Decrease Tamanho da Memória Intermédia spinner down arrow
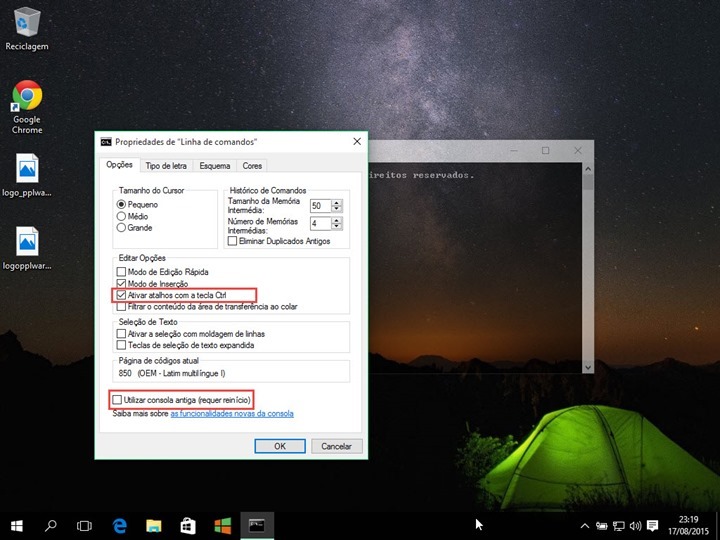 coord(337,209)
